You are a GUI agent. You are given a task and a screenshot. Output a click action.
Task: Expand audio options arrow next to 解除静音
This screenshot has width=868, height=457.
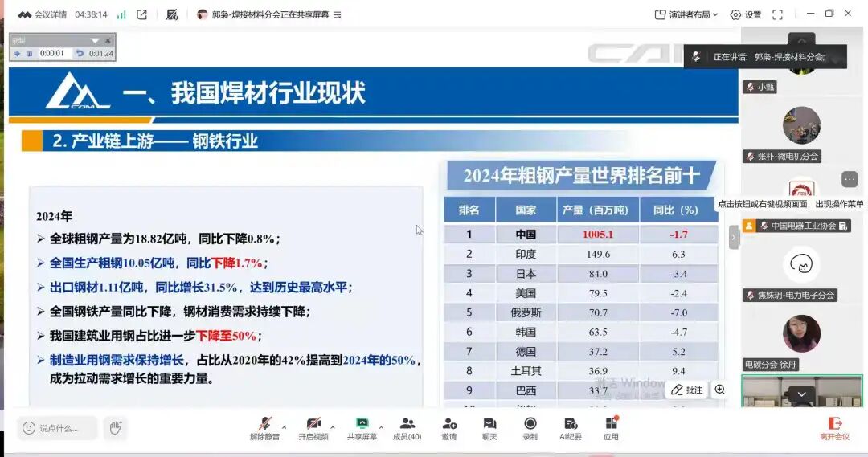tap(284, 427)
